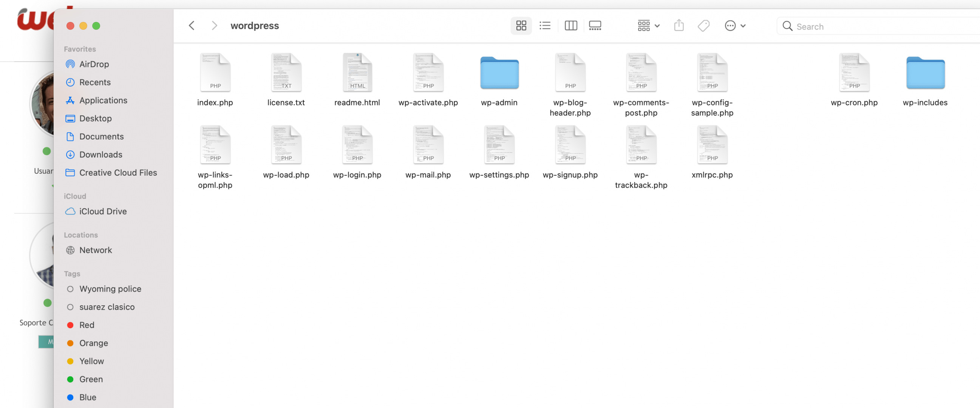980x408 pixels.
Task: Go back with the back arrow
Action: (192, 26)
